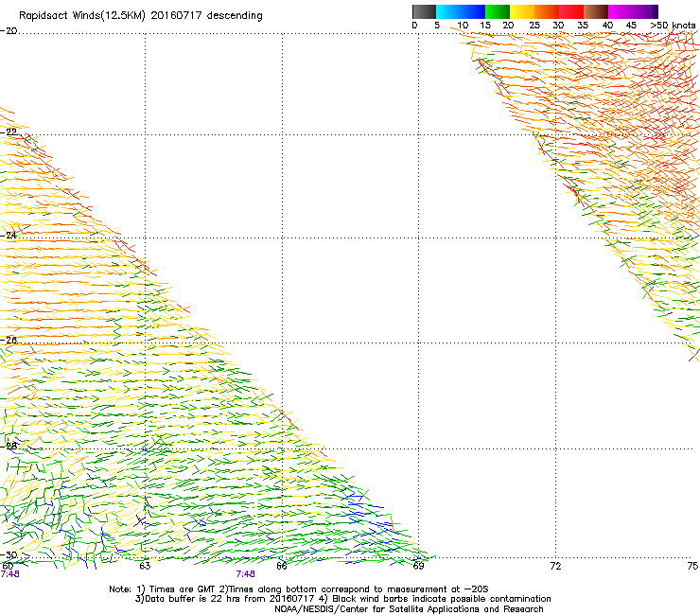The width and height of the screenshot is (700, 615).
Task: Click the red 30-35 knots color segment
Action: click(x=571, y=11)
